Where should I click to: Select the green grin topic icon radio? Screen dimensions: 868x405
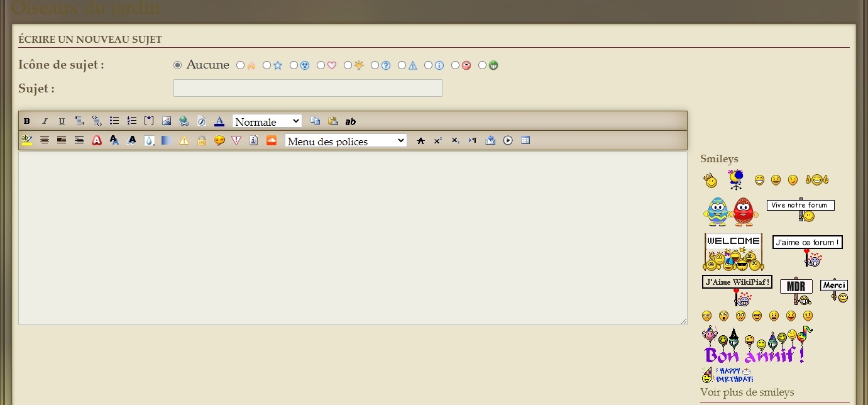point(483,65)
